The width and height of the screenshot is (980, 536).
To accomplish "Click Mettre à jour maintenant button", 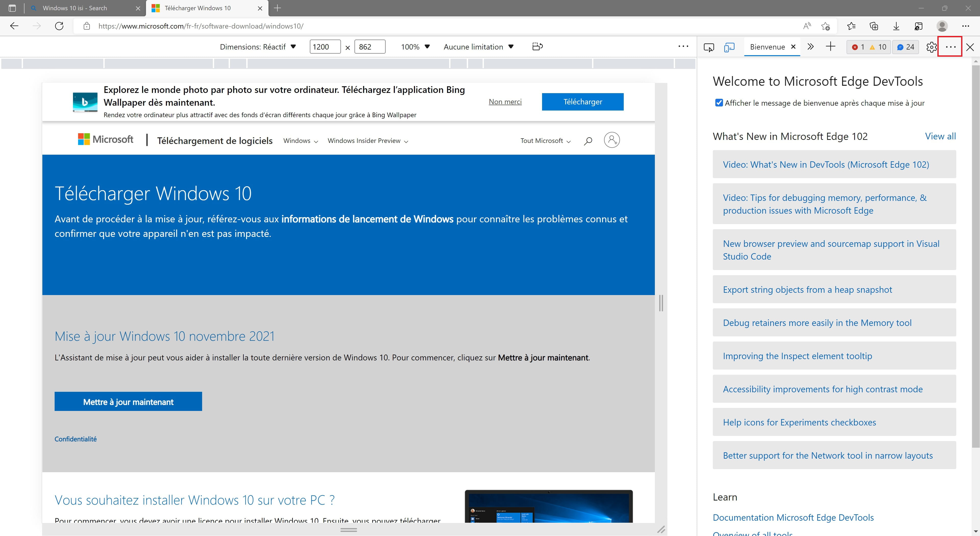I will coord(128,401).
